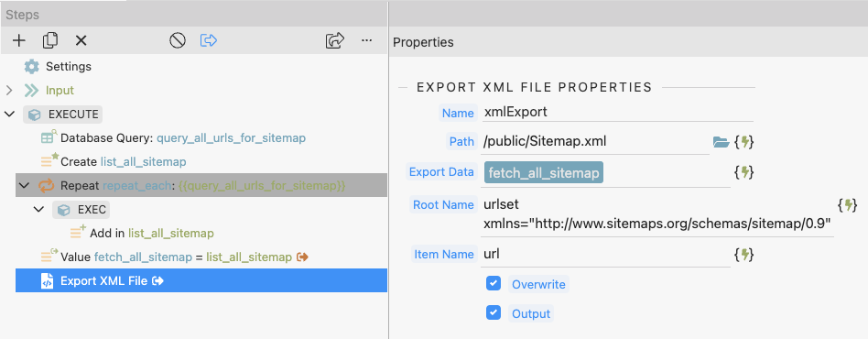Open data binding picker for Path
The width and height of the screenshot is (868, 339).
point(744,142)
